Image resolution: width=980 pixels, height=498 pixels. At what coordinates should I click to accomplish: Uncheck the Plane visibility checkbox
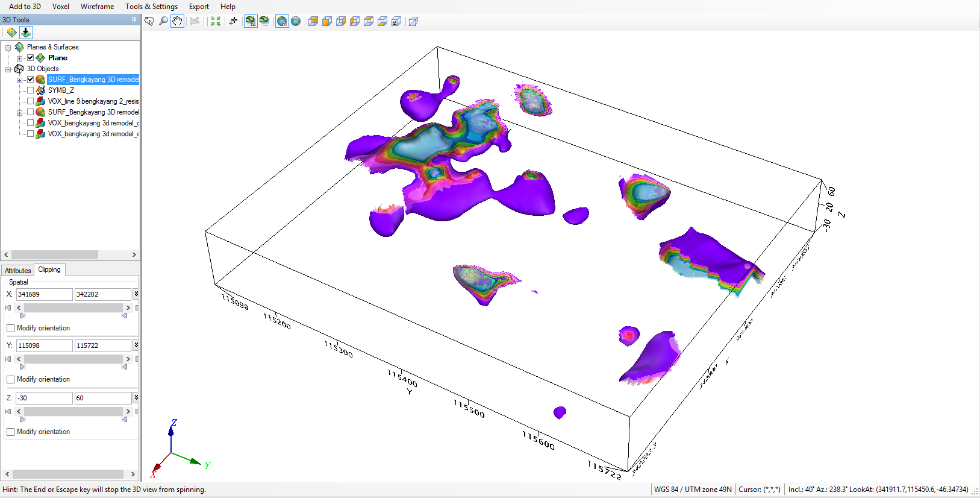pos(30,58)
